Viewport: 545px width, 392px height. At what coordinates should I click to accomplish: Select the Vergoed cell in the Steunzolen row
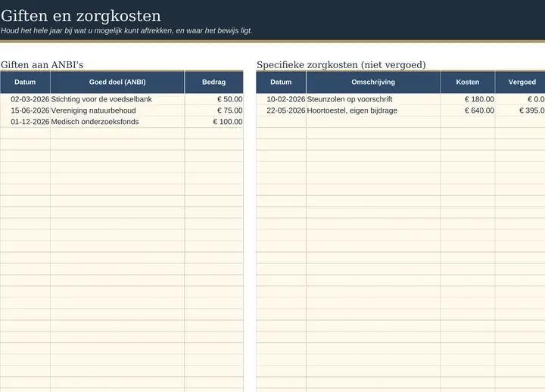pyautogui.click(x=520, y=99)
